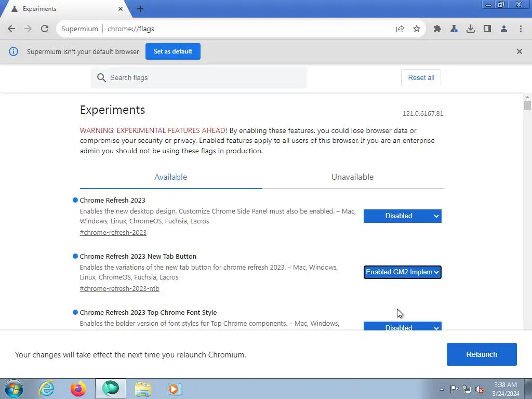Close the Experiments tab
This screenshot has width=532, height=399.
coord(121,9)
